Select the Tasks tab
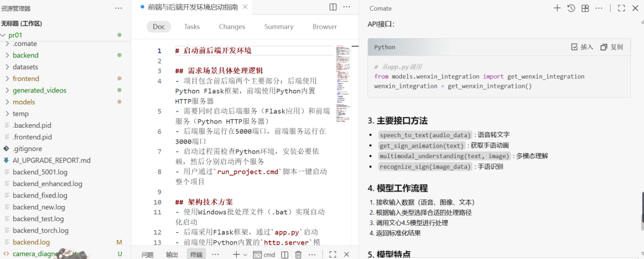644x259 pixels. point(192,27)
